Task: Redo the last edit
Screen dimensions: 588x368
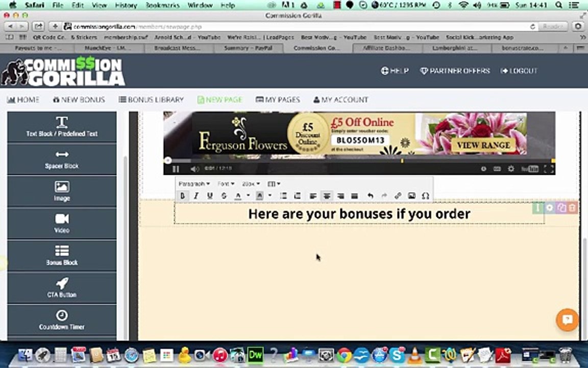Action: click(x=384, y=196)
